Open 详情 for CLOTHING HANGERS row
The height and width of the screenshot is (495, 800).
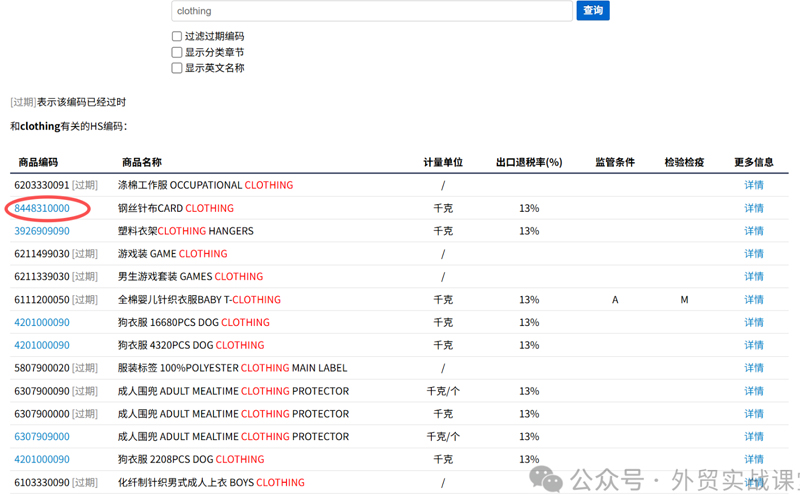click(x=753, y=231)
